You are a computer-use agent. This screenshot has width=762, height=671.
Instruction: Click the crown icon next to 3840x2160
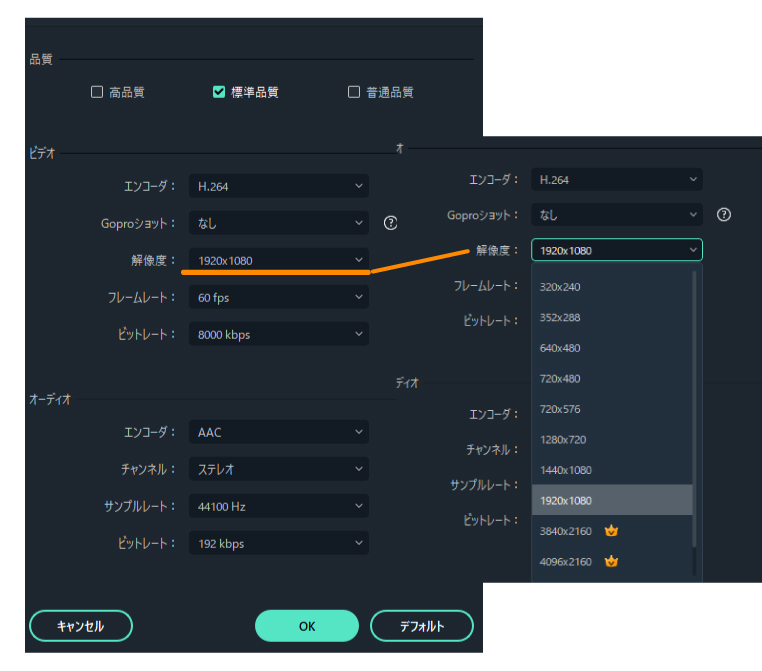(x=611, y=531)
